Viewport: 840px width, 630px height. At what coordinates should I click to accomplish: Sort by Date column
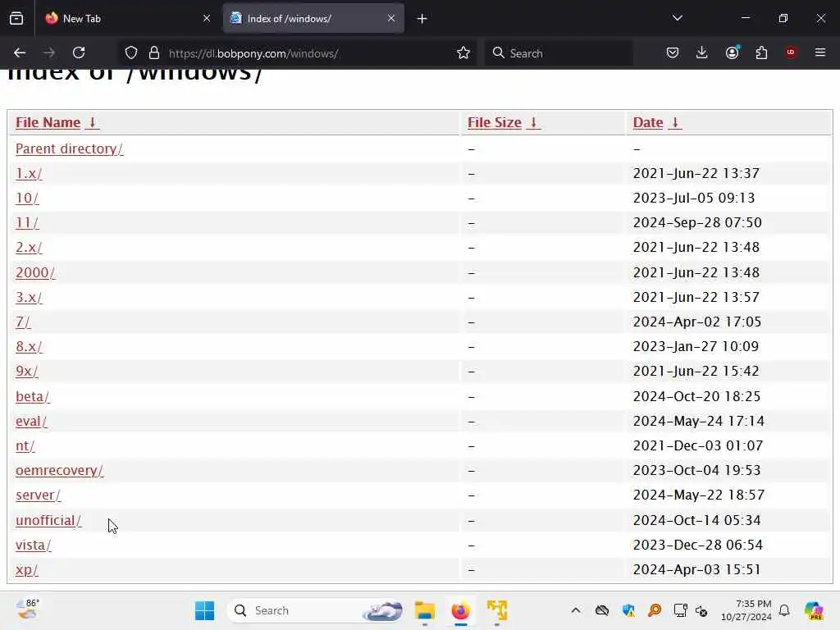point(656,123)
